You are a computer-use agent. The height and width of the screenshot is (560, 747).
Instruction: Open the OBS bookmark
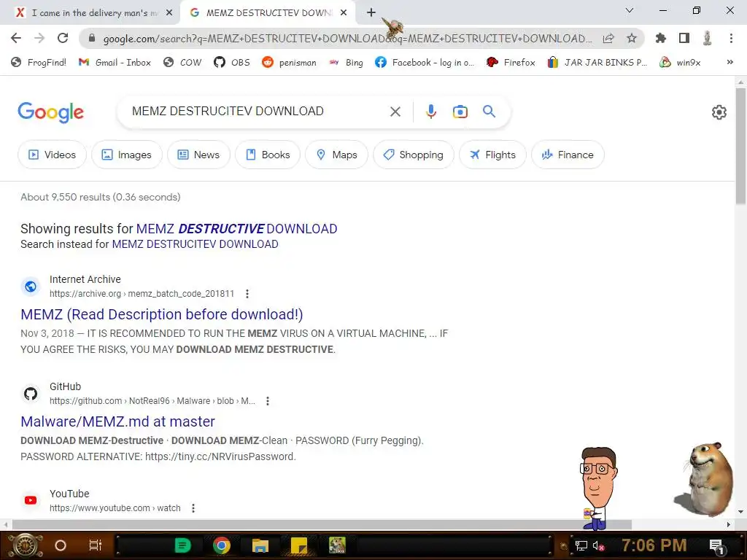232,63
